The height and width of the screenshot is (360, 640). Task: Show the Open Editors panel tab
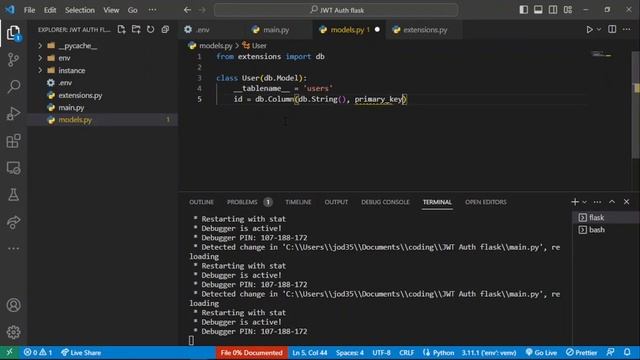[486, 202]
